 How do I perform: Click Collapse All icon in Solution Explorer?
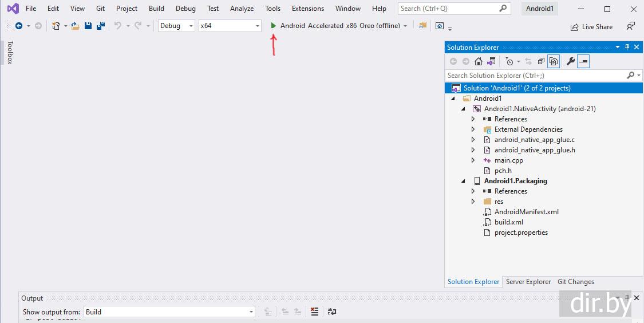[x=541, y=62]
